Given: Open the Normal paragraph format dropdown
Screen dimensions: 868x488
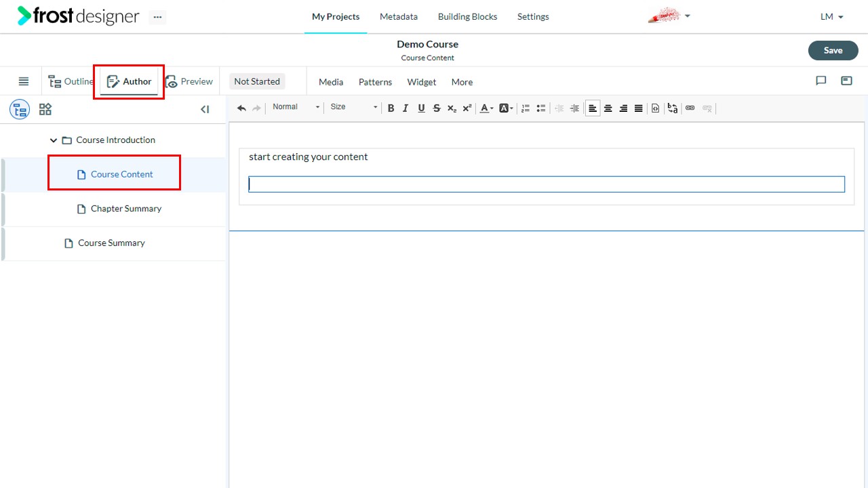Looking at the screenshot, I should 296,107.
